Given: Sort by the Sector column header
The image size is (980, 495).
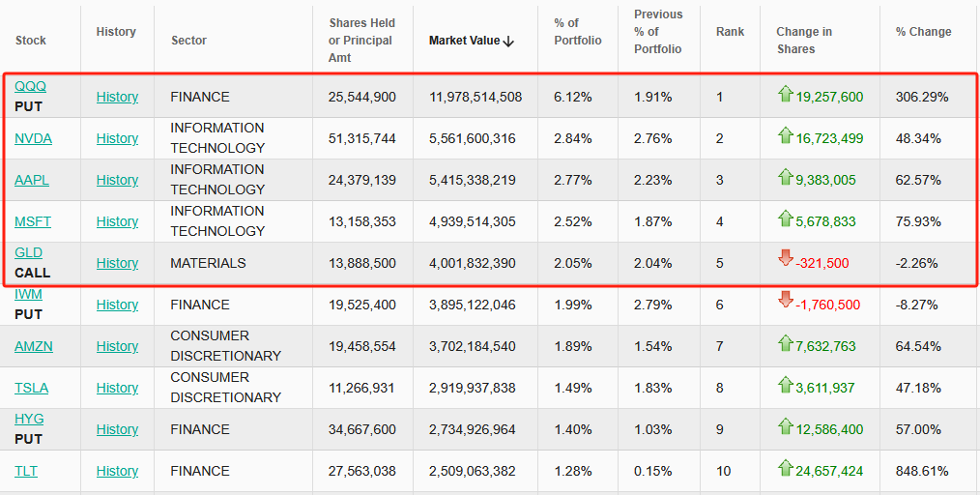Looking at the screenshot, I should pyautogui.click(x=188, y=40).
